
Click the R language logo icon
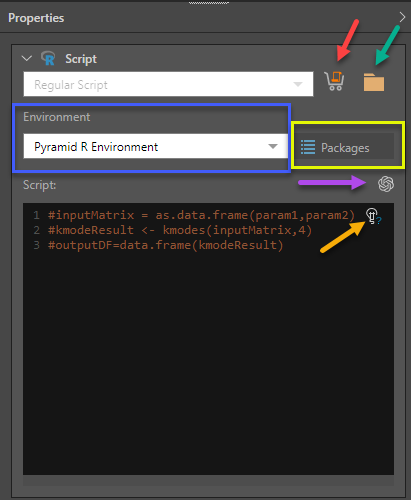coord(48,59)
